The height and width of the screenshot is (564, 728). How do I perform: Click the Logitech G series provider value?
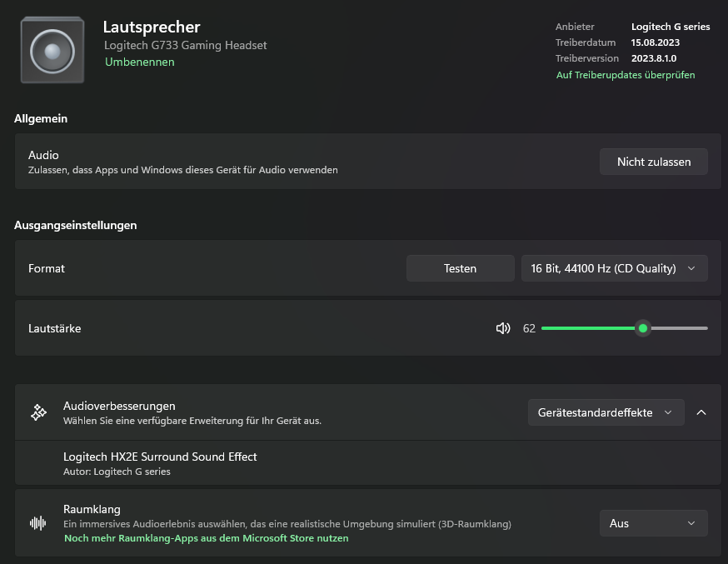671,27
